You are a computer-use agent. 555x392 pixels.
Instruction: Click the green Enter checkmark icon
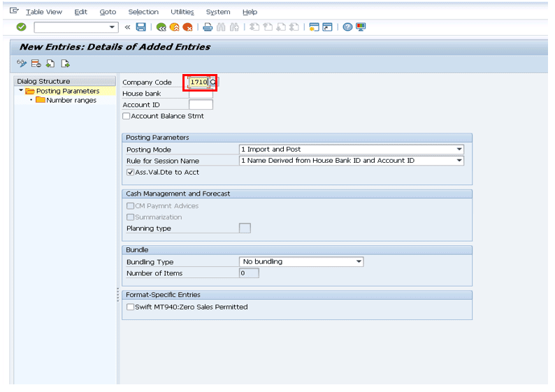tap(21, 27)
